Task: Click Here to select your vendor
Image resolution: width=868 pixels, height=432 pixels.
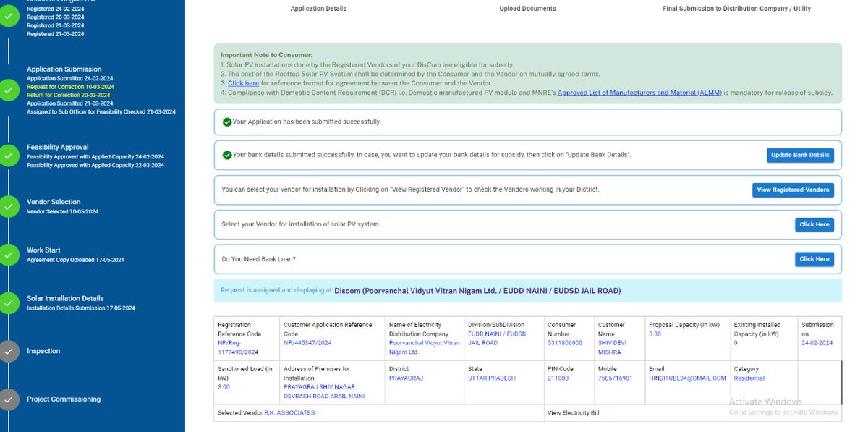Action: 814,225
